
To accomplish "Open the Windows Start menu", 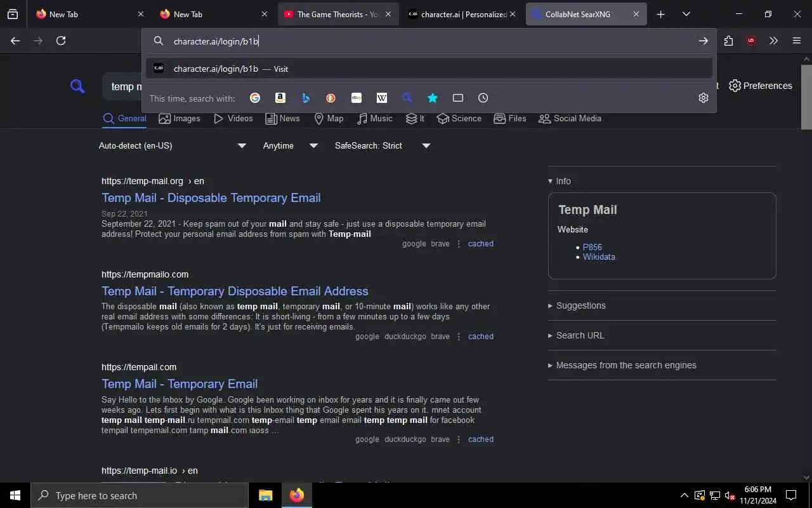I will (x=15, y=495).
